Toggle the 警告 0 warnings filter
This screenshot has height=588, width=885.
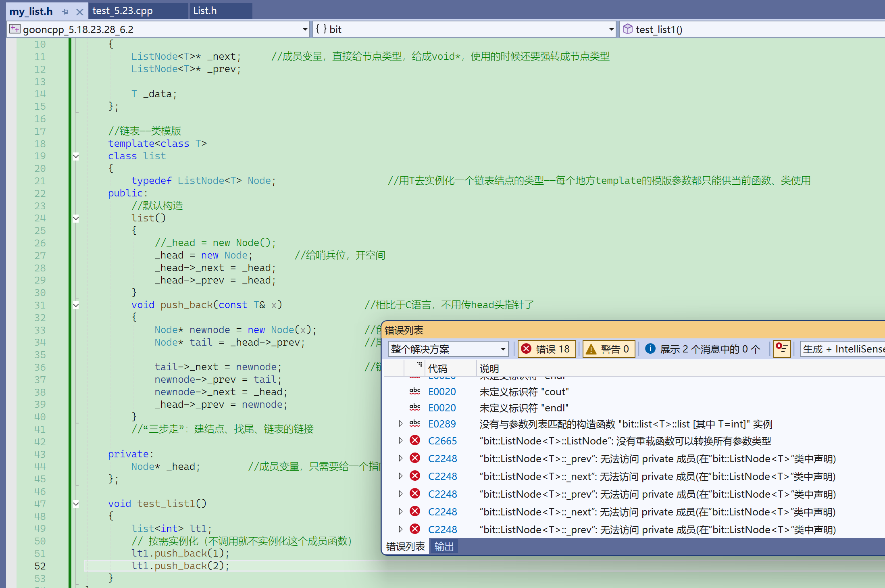click(608, 349)
